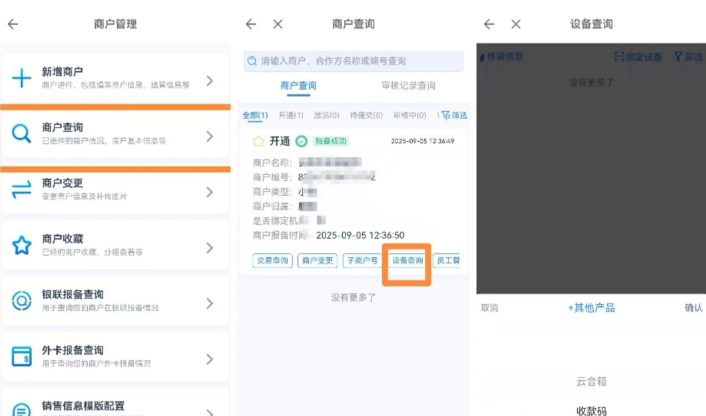The height and width of the screenshot is (416, 706).
Task: Tap 取消 in the product picker
Action: pyautogui.click(x=489, y=308)
